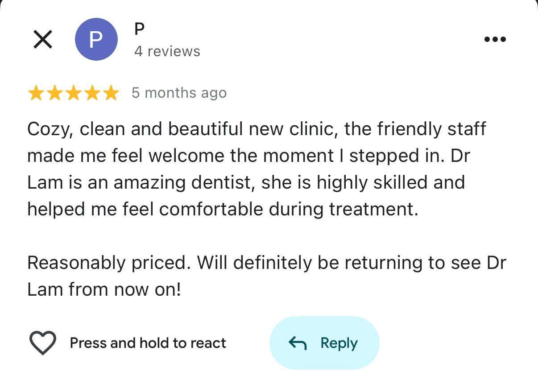The height and width of the screenshot is (392, 538).
Task: Tap the purple P profile avatar
Action: click(96, 40)
